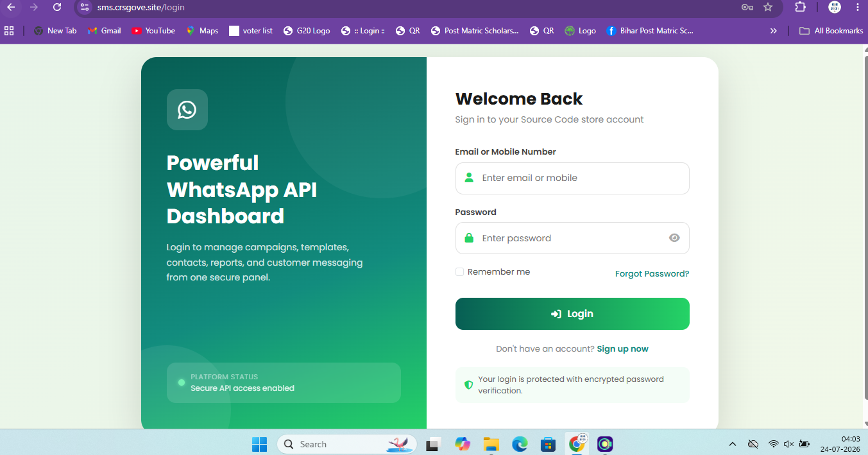
Task: Open the Chrome extensions puzzle icon
Action: [800, 7]
